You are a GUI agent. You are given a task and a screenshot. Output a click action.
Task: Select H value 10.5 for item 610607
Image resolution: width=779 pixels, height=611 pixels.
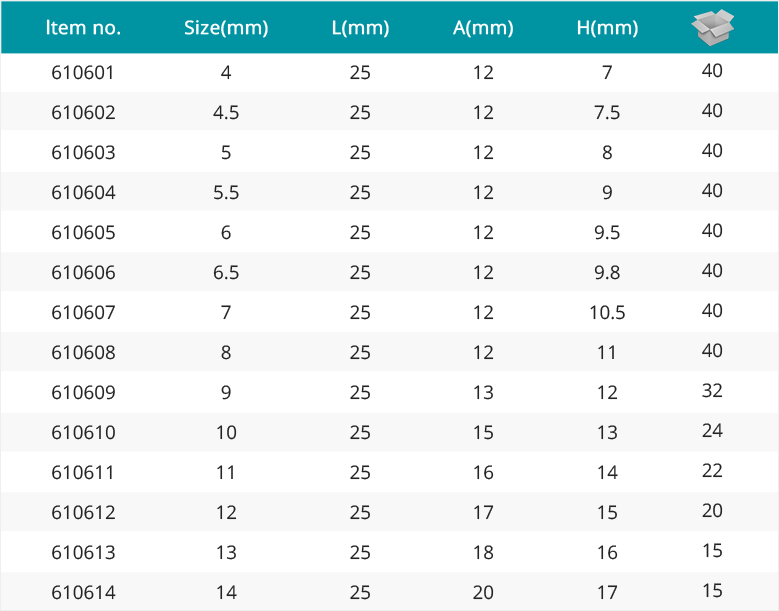pyautogui.click(x=607, y=313)
